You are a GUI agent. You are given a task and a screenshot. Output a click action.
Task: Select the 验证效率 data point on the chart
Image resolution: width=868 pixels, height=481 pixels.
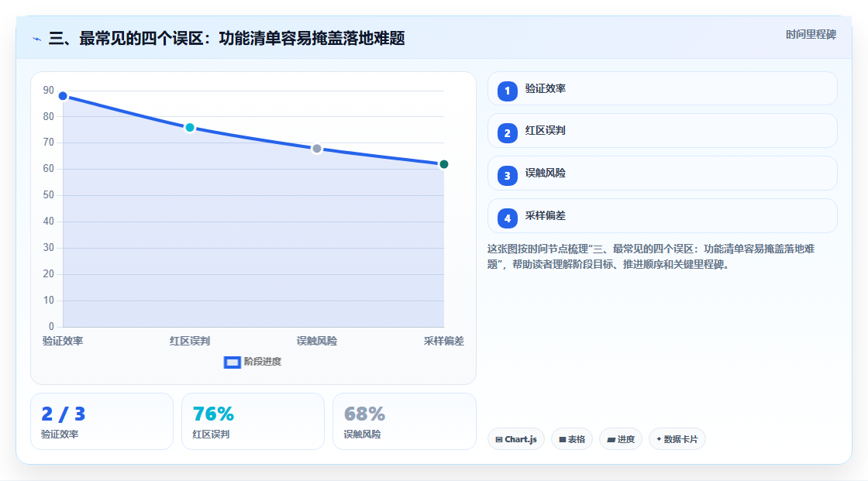tap(63, 96)
